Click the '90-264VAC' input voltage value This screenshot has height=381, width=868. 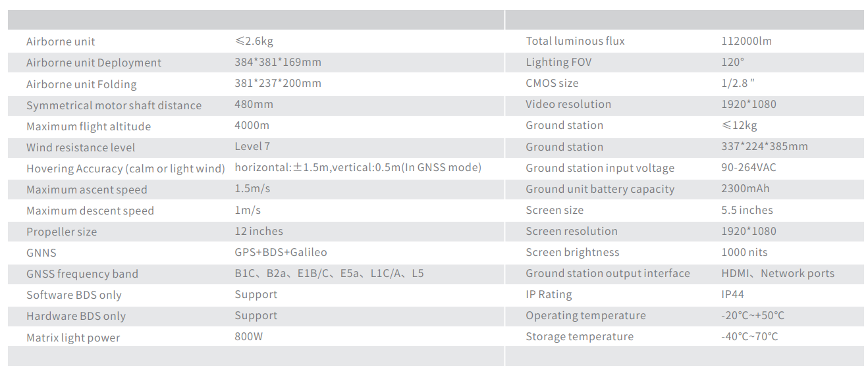point(749,167)
